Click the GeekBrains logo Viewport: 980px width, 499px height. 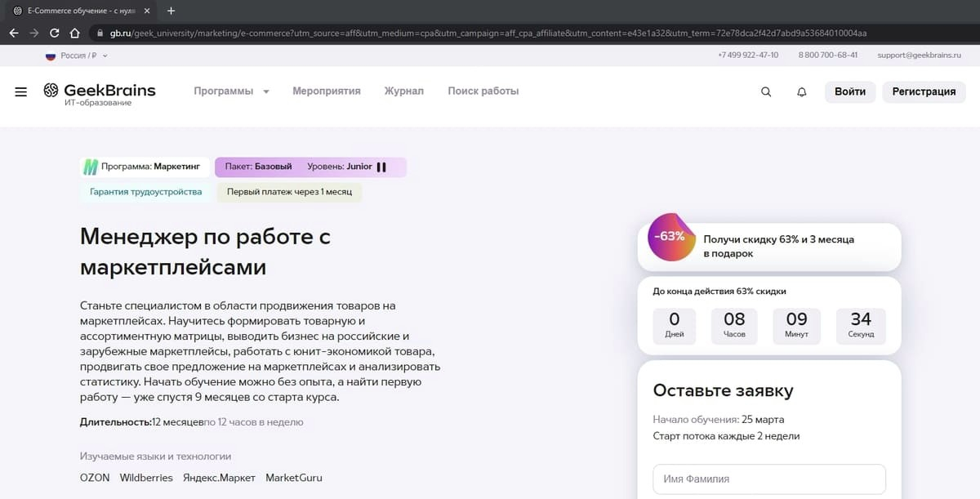(100, 90)
